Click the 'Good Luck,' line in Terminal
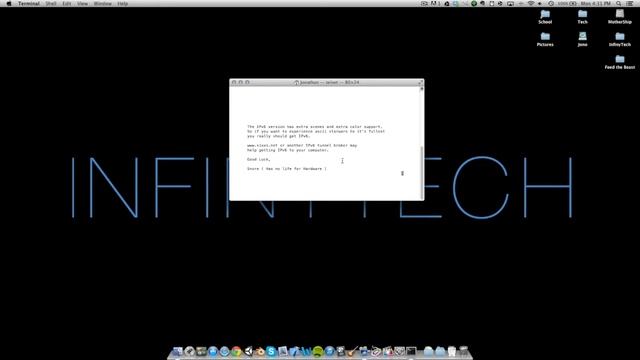640x360 pixels. coord(259,159)
